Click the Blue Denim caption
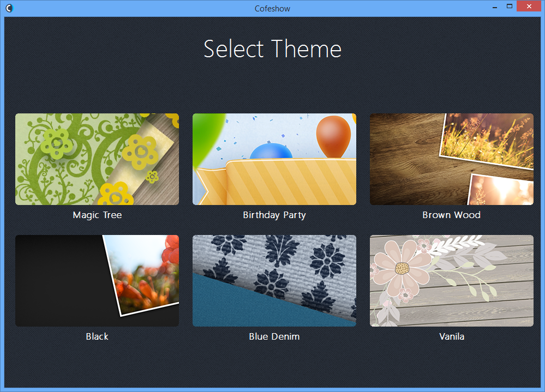Image resolution: width=545 pixels, height=392 pixels. tap(274, 336)
